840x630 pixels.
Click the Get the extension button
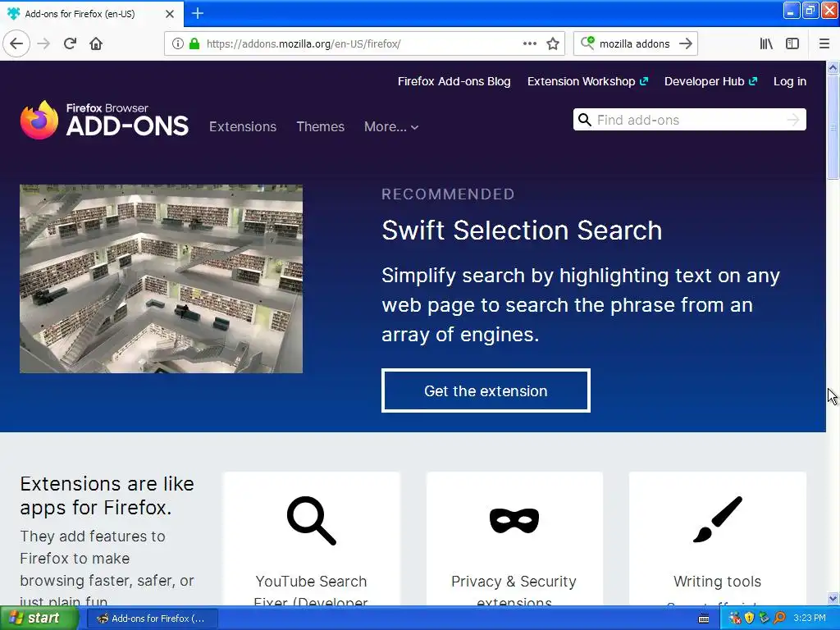tap(486, 390)
